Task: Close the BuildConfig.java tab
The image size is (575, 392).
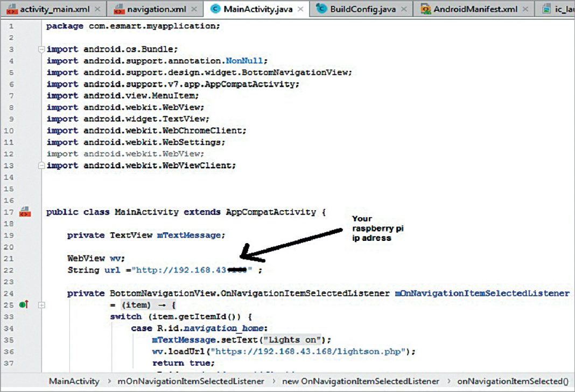Action: [x=404, y=9]
